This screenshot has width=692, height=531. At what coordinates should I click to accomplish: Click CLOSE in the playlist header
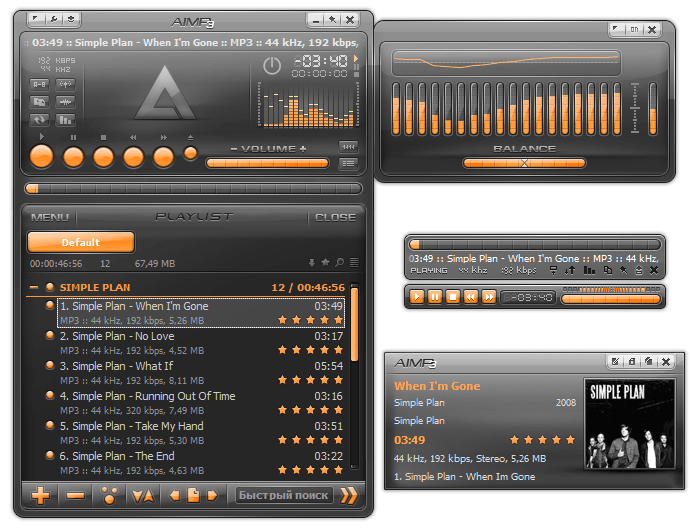[335, 217]
